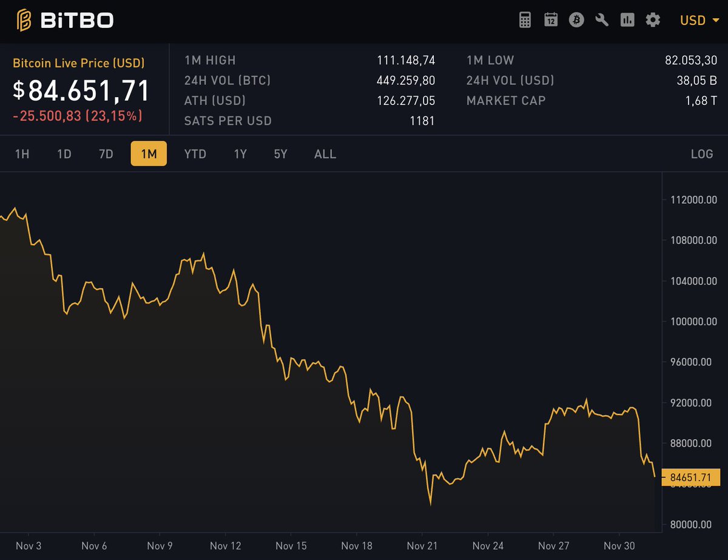Screen dimensions: 728x560
Task: Switch to the YTD tab
Action: [x=195, y=154]
